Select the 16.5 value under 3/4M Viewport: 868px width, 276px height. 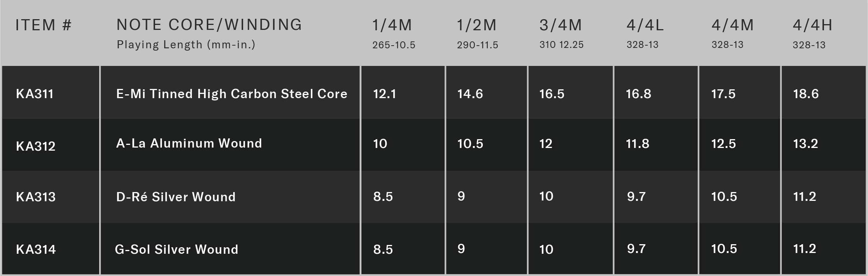(552, 94)
